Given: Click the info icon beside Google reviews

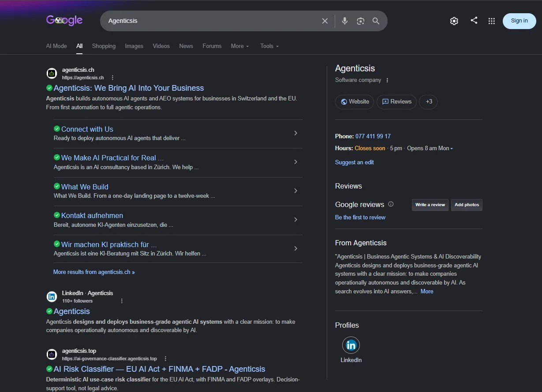Looking at the screenshot, I should pos(391,204).
